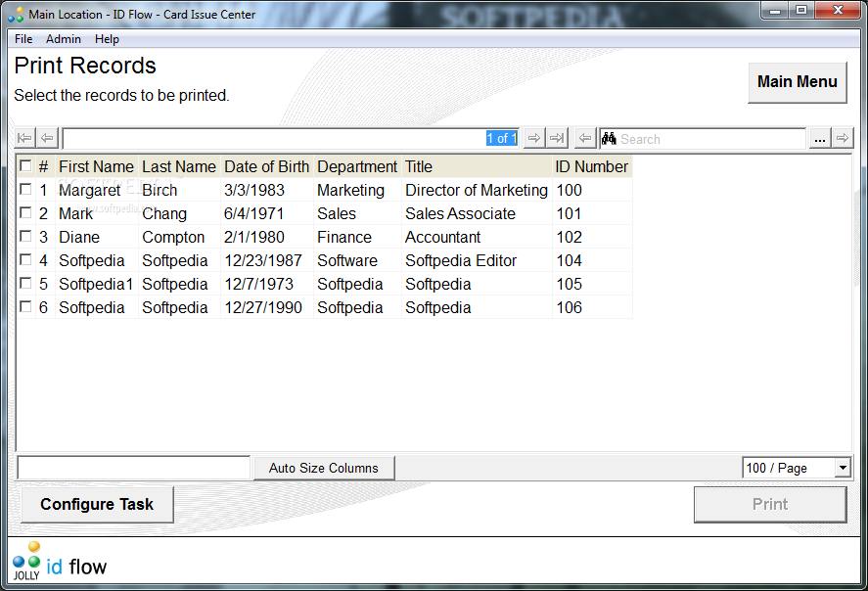Click date 6/4/1971 cell
Screen dimensions: 868x591
pyautogui.click(x=267, y=213)
